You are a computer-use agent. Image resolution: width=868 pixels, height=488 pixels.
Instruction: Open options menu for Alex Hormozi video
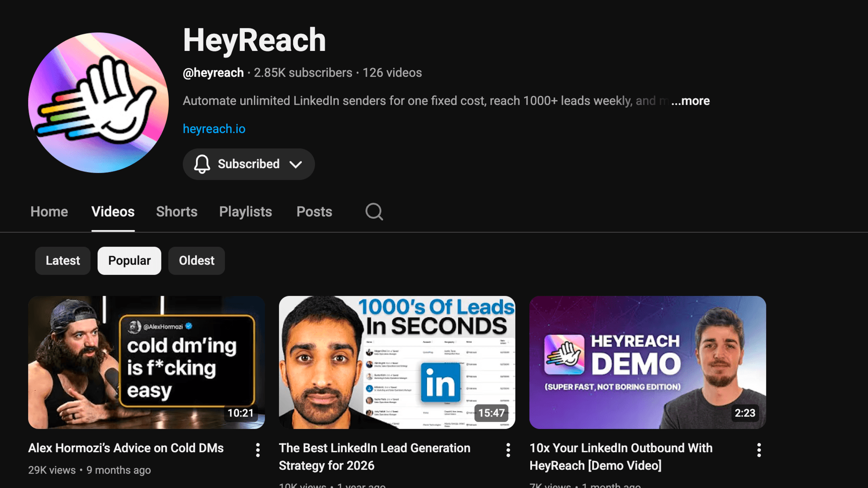(258, 450)
